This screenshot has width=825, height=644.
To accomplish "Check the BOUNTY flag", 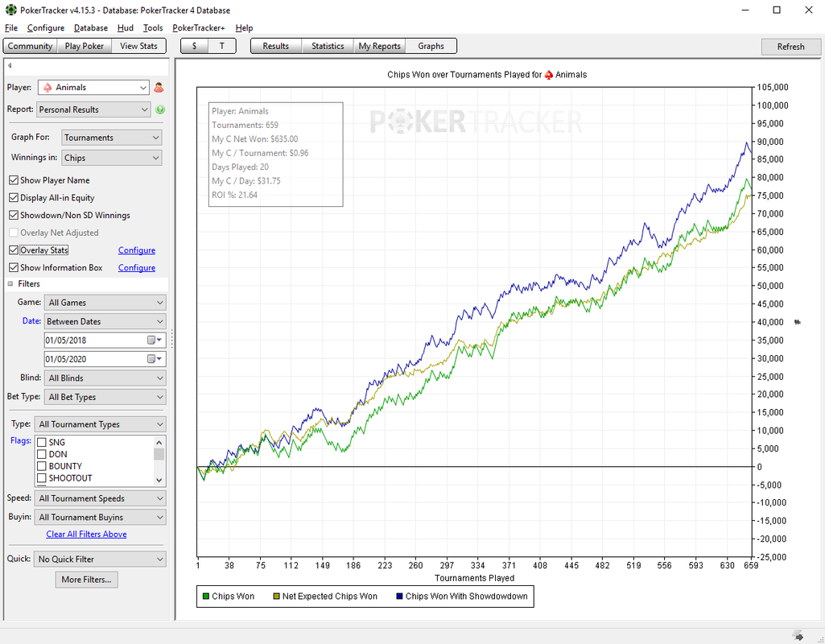I will (x=42, y=466).
